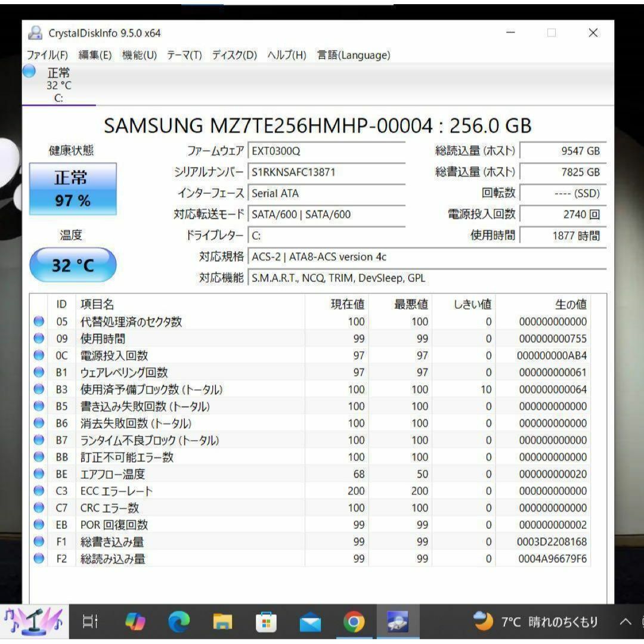Click raw value 0004A96679F6
644x644 pixels.
tap(552, 559)
